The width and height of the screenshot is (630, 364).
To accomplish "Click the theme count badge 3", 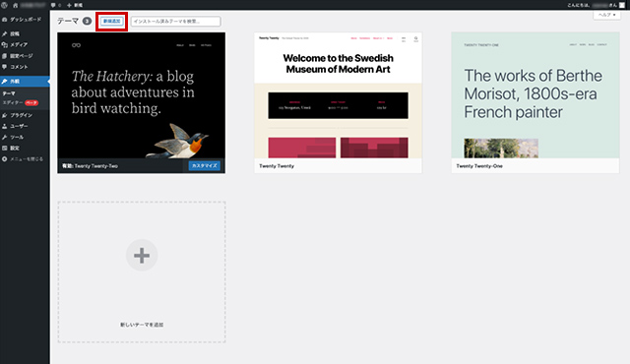I will pyautogui.click(x=87, y=21).
